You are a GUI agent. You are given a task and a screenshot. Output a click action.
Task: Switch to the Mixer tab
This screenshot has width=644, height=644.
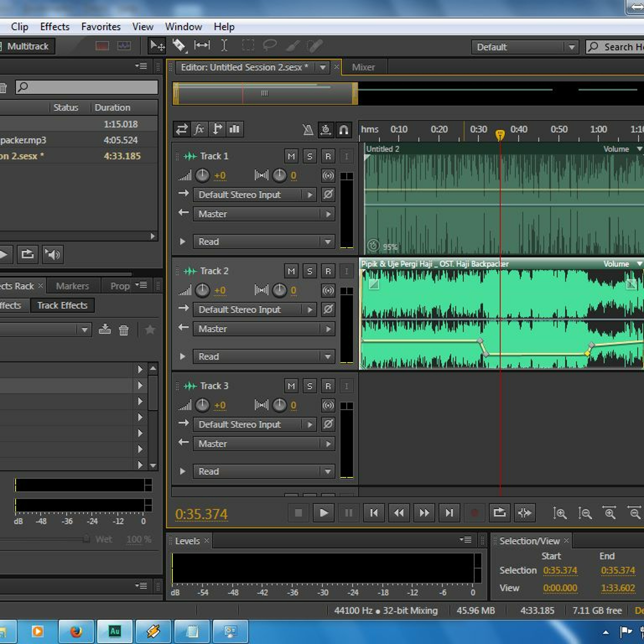(x=364, y=67)
